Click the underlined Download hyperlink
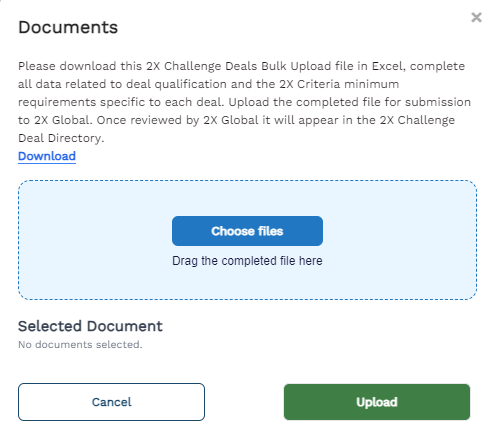 pyautogui.click(x=47, y=156)
